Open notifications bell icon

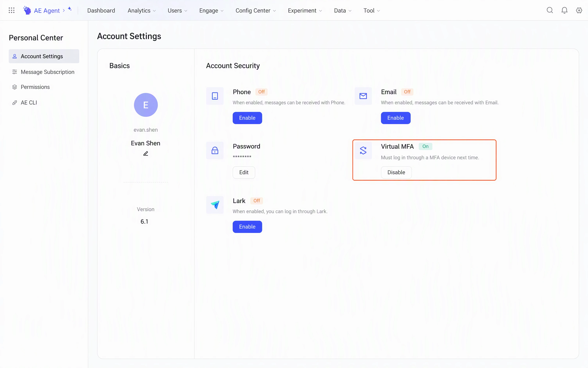564,10
